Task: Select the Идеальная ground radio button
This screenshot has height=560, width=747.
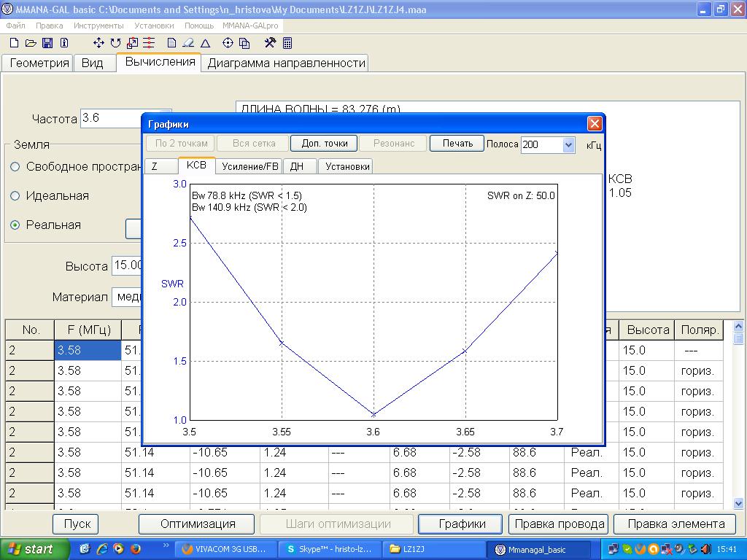Action: [15, 196]
